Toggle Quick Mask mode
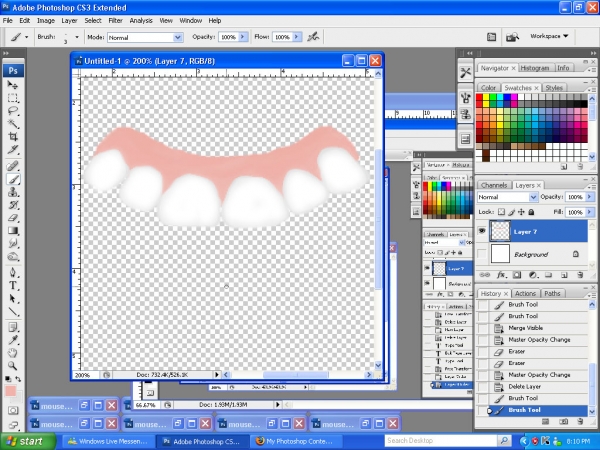The height and width of the screenshot is (450, 600). [13, 411]
